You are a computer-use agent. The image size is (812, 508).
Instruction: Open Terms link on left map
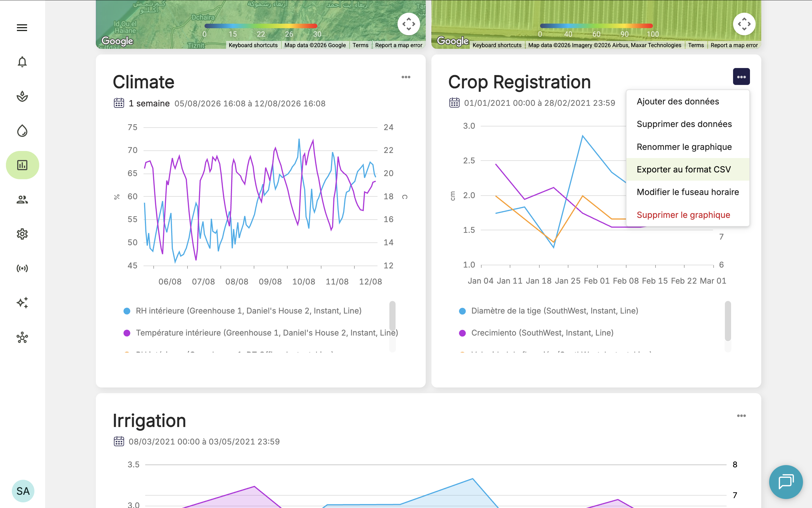360,45
